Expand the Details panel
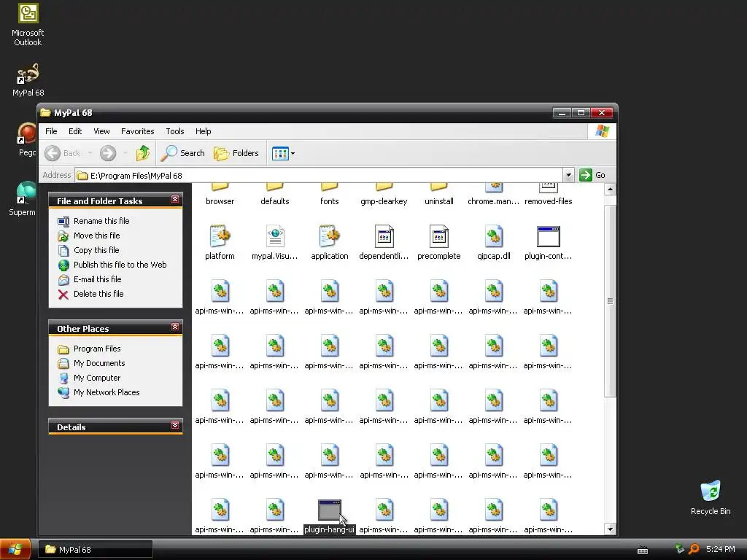 (175, 425)
